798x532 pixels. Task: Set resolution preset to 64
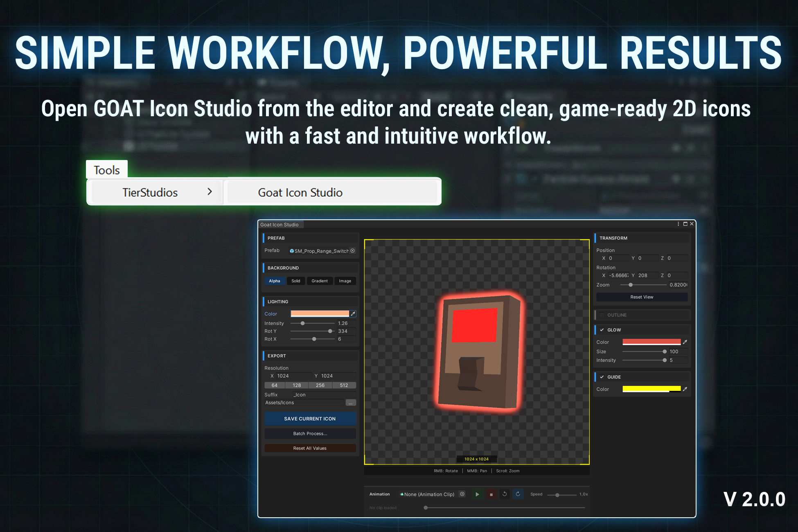275,385
